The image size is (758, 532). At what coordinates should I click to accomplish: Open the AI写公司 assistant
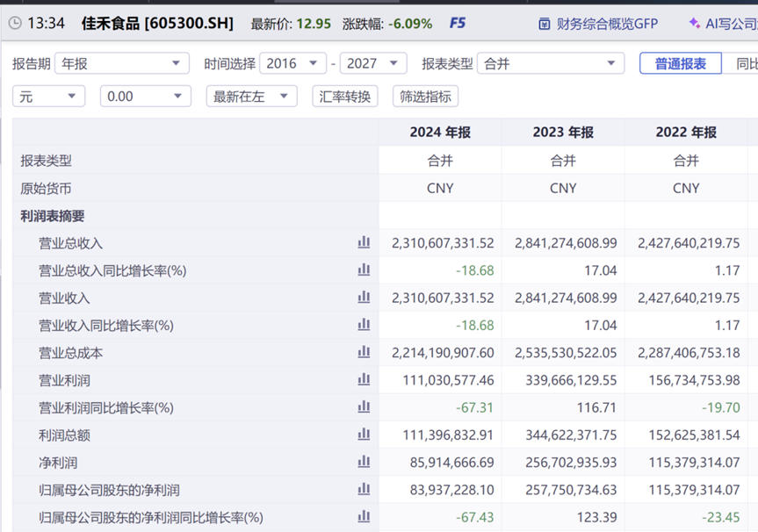723,24
